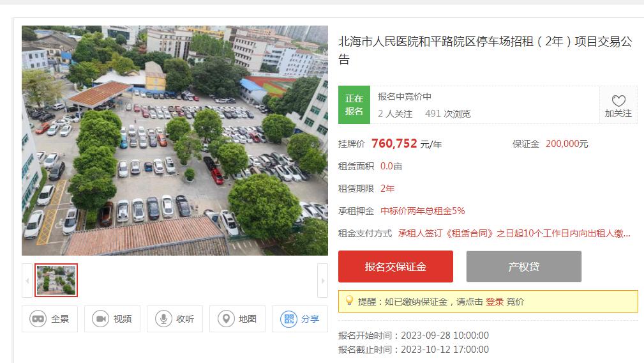Expand the truncated 租金支付方式 text
Viewport: 644px width, 363px height.
514,233
